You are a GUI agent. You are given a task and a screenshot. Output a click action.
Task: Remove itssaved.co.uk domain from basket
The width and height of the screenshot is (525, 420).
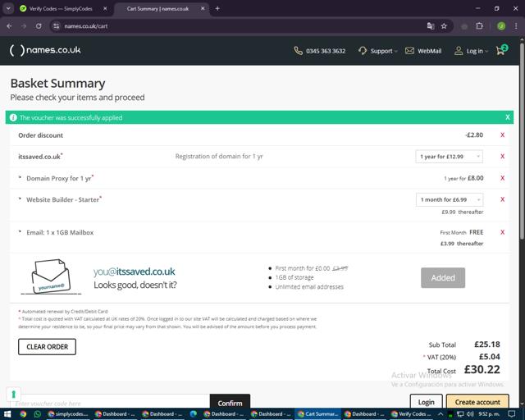tap(502, 157)
